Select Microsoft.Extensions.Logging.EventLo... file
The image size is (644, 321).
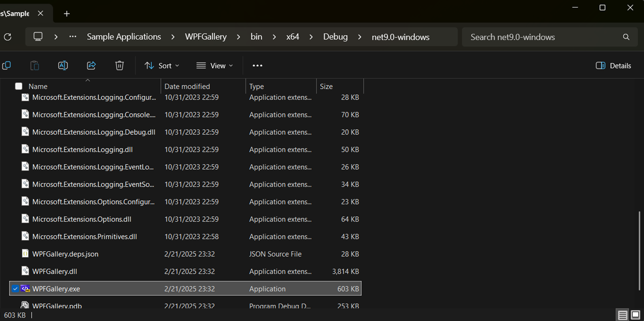[x=93, y=167]
